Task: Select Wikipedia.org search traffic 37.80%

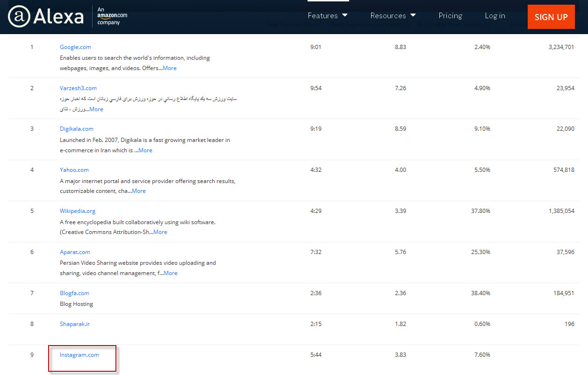Action: 480,211
